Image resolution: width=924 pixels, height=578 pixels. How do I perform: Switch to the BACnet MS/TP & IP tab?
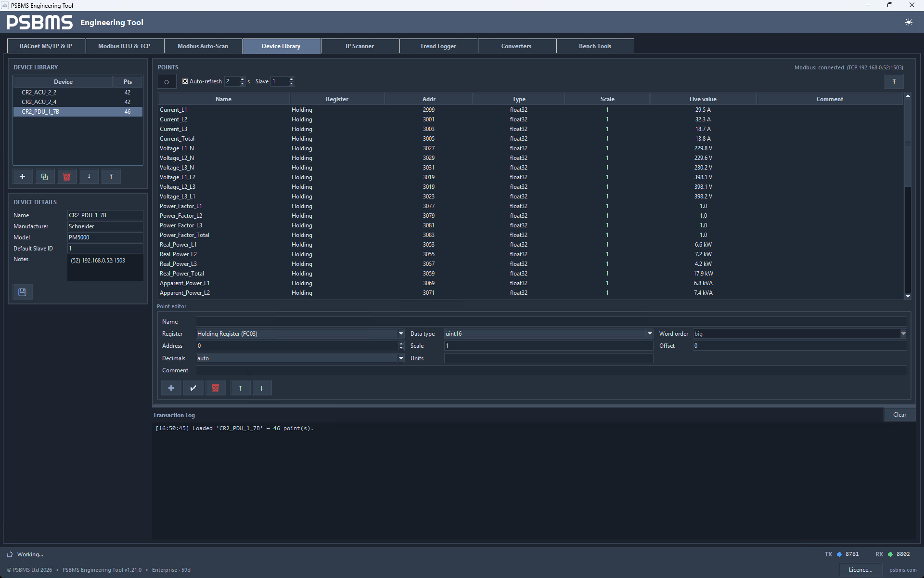(46, 46)
